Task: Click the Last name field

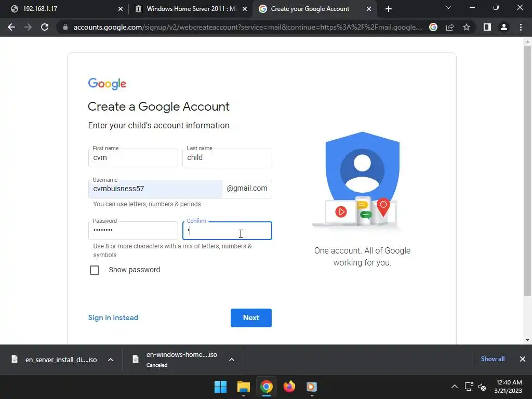Action: tap(227, 158)
